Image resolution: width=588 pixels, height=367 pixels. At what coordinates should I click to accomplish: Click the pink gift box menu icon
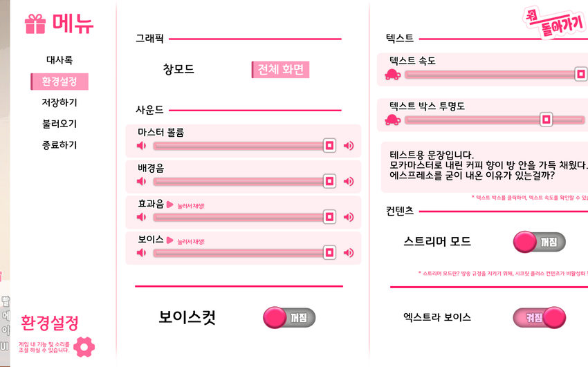35,24
